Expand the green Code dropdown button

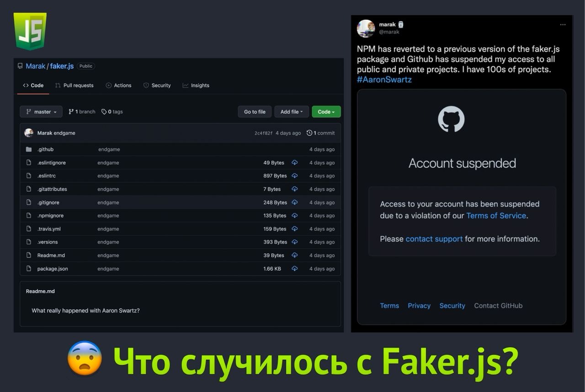point(326,112)
